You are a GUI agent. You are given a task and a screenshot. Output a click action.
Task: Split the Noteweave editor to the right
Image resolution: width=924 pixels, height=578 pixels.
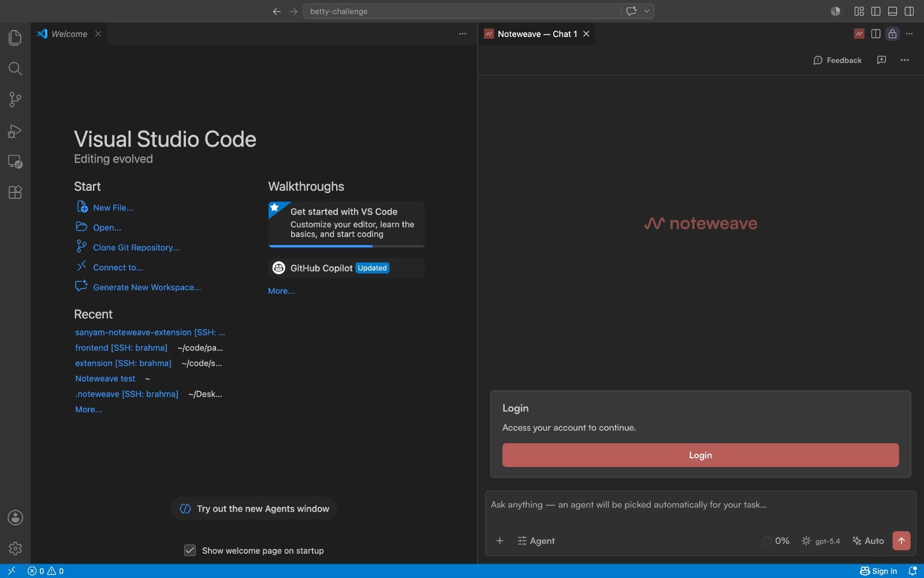tap(875, 34)
